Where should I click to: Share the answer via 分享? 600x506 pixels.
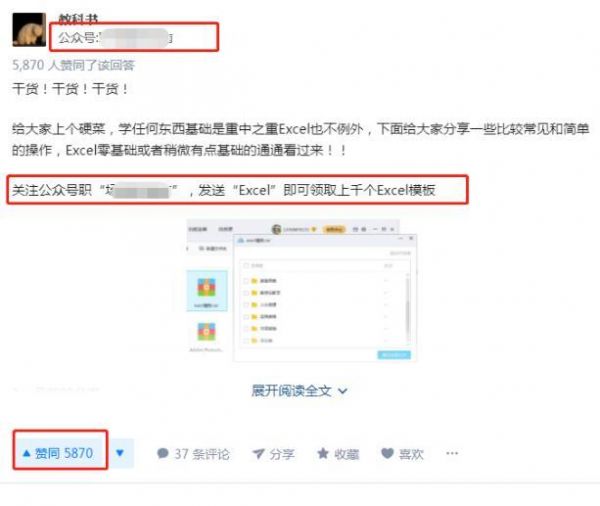tap(274, 454)
